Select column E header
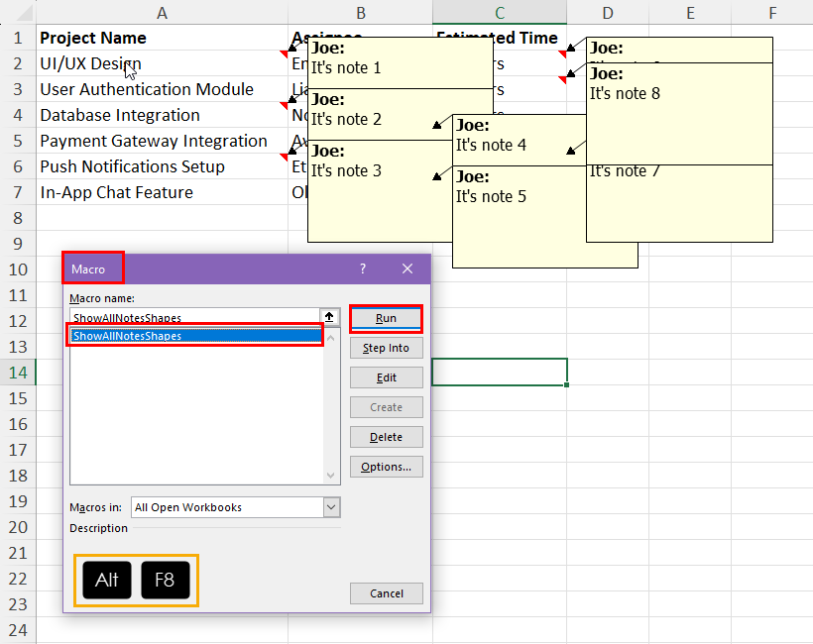The image size is (813, 644). coord(690,13)
